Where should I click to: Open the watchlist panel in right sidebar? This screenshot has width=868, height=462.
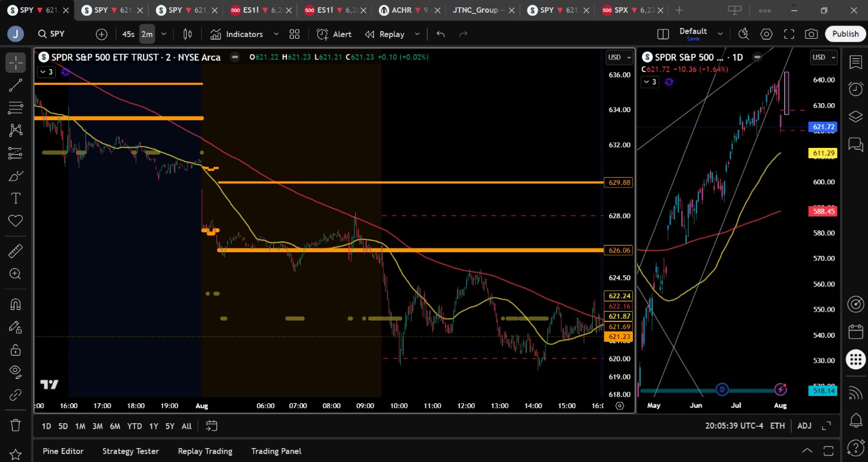click(x=855, y=62)
